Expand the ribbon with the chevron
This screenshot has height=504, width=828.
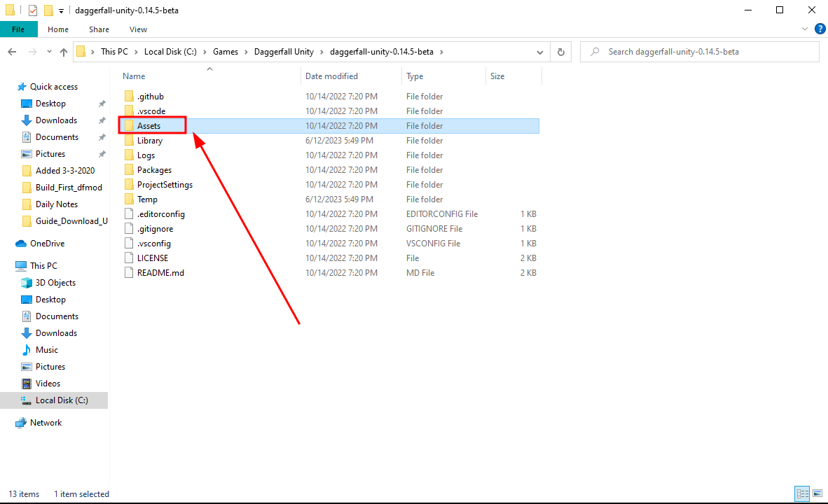(804, 29)
